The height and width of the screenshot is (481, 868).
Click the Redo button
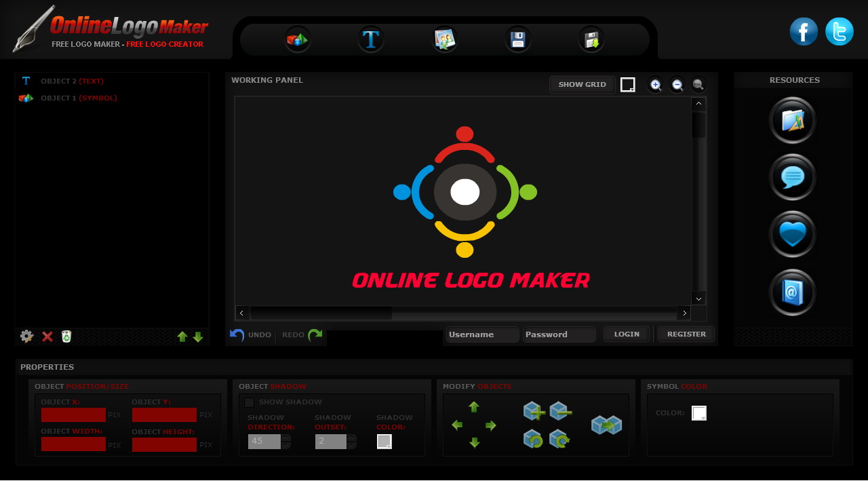click(x=302, y=335)
